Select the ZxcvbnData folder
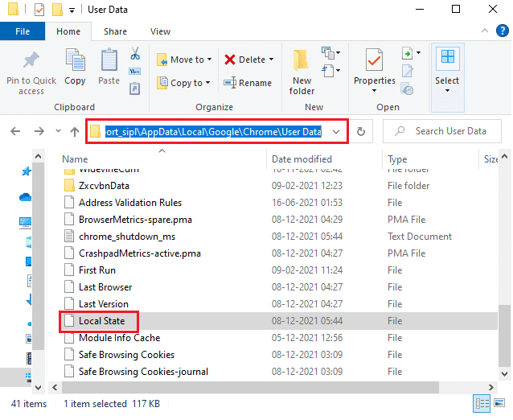This screenshot has height=420, width=513. (x=104, y=186)
